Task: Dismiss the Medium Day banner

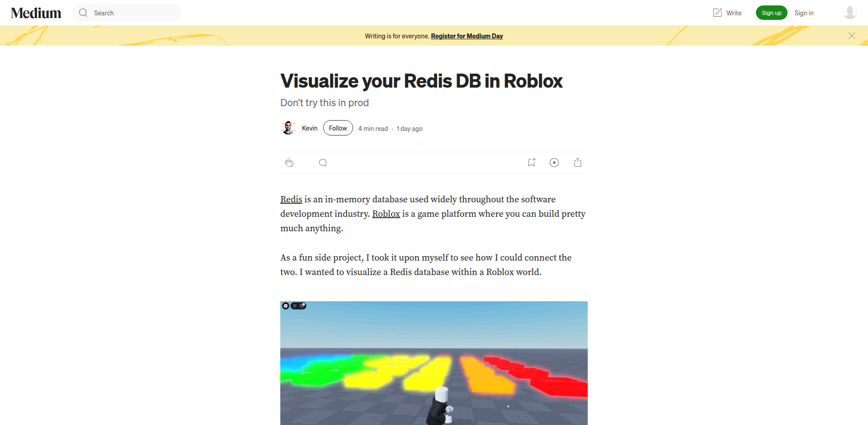Action: [x=852, y=36]
